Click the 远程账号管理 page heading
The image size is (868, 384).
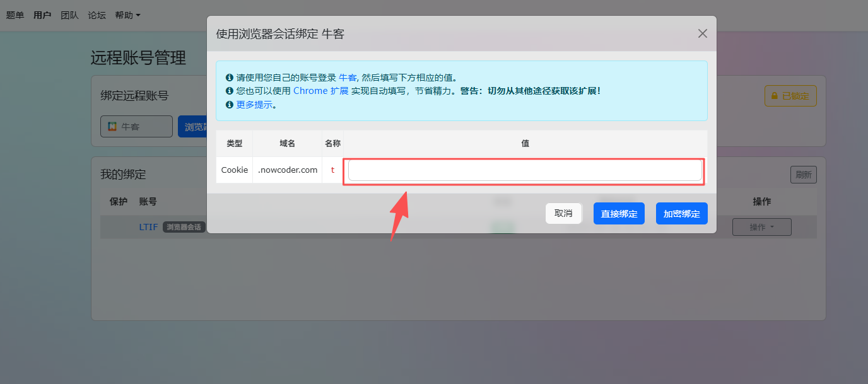tap(138, 58)
